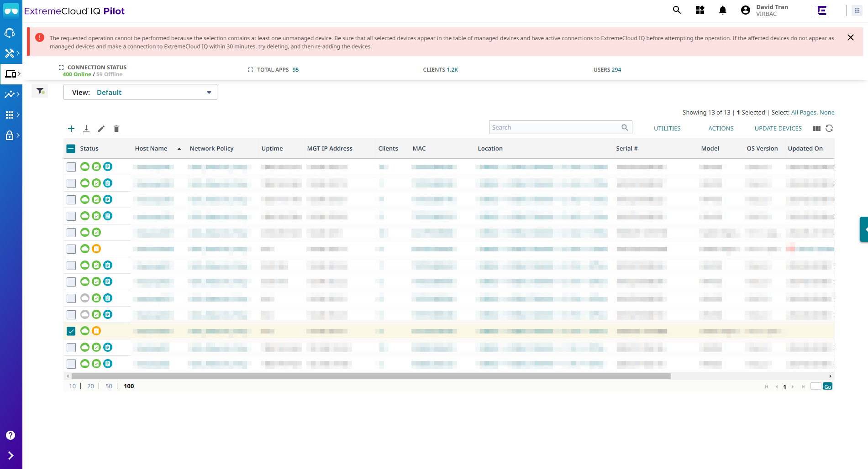Open the column picker icon
868x469 pixels.
click(816, 129)
